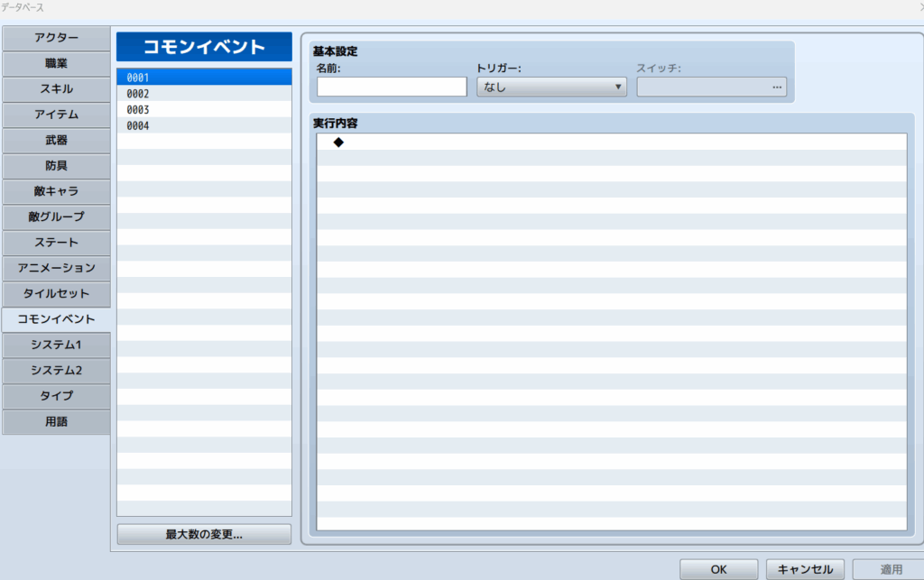Image resolution: width=924 pixels, height=580 pixels.
Task: Click the キャンセル button
Action: tap(805, 569)
